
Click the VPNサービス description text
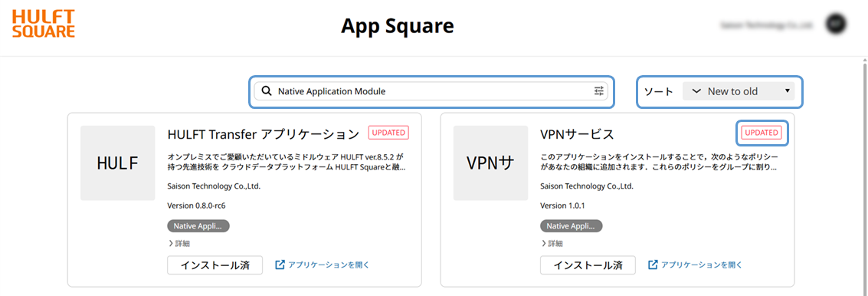660,161
